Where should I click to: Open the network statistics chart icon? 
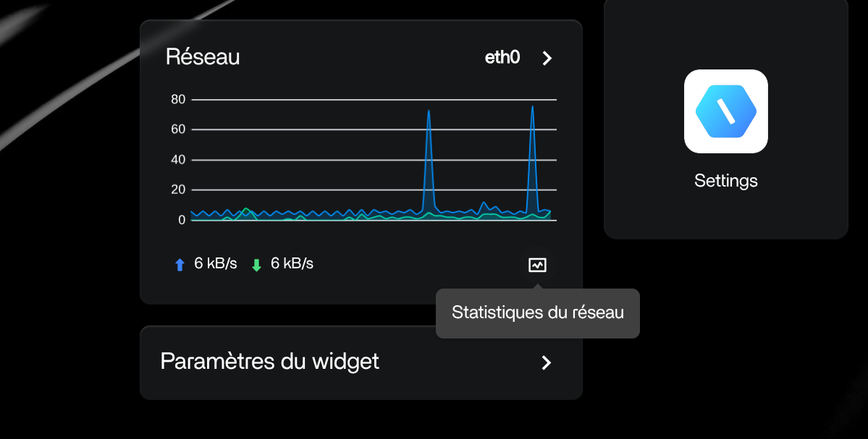(x=537, y=265)
